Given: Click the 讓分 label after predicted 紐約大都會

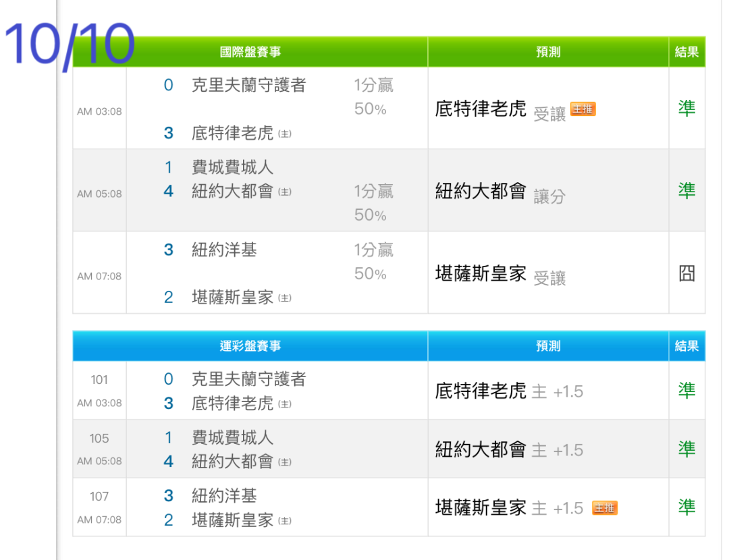Looking at the screenshot, I should click(x=549, y=196).
